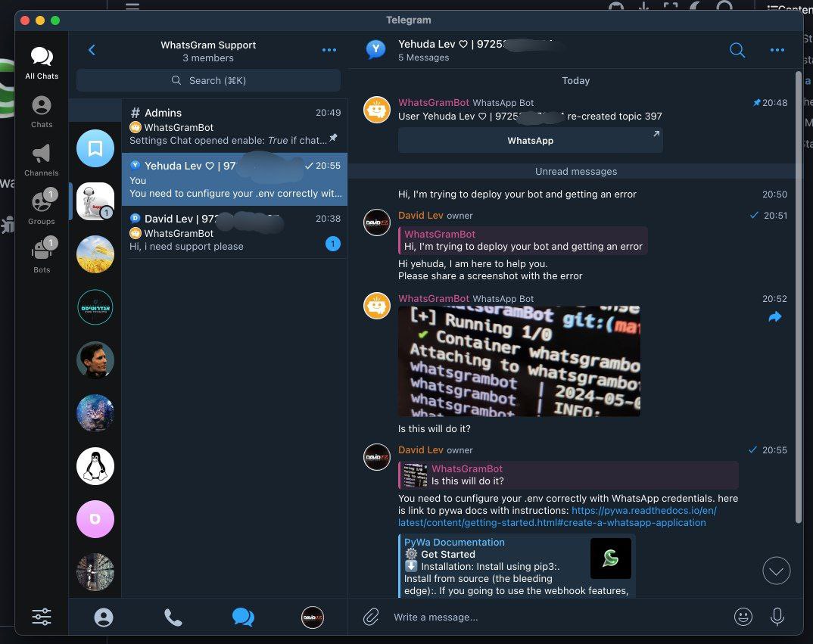
Task: Jump to quoted 'deploy your bot' reply
Action: pos(523,241)
